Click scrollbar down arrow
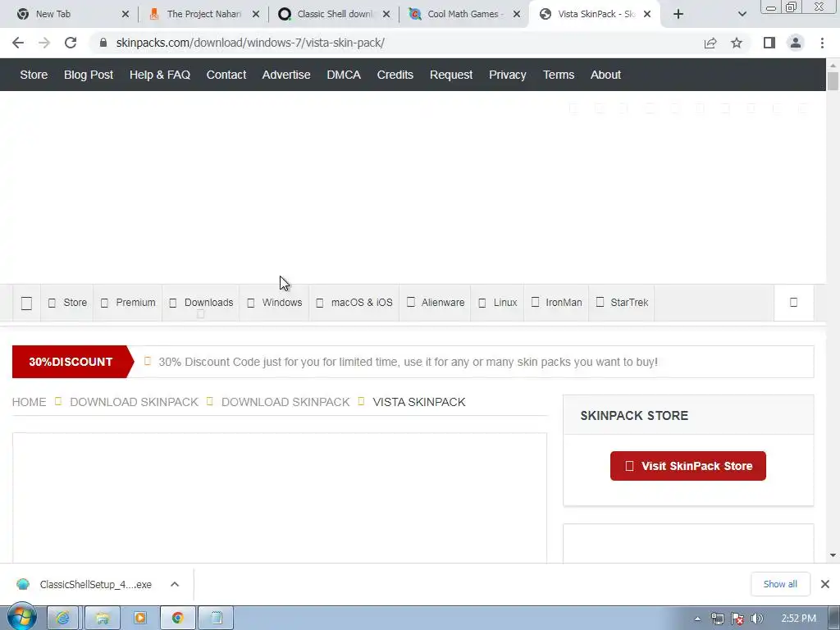 click(833, 555)
